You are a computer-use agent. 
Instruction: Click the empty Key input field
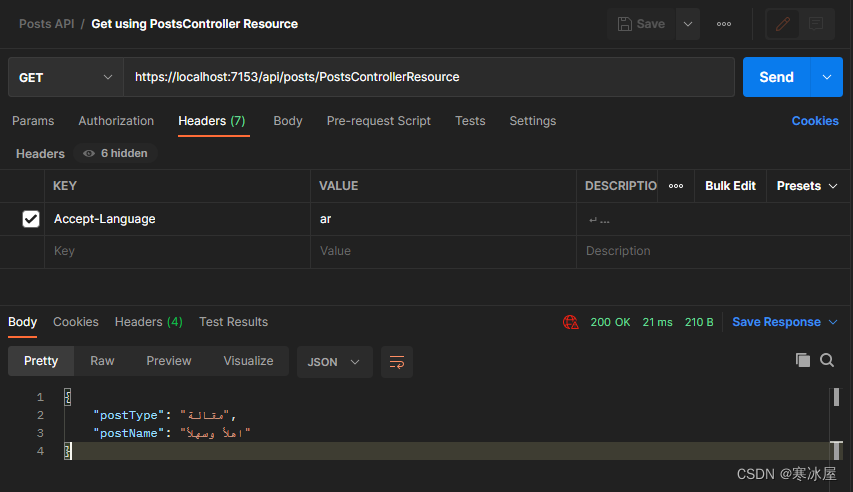click(177, 251)
